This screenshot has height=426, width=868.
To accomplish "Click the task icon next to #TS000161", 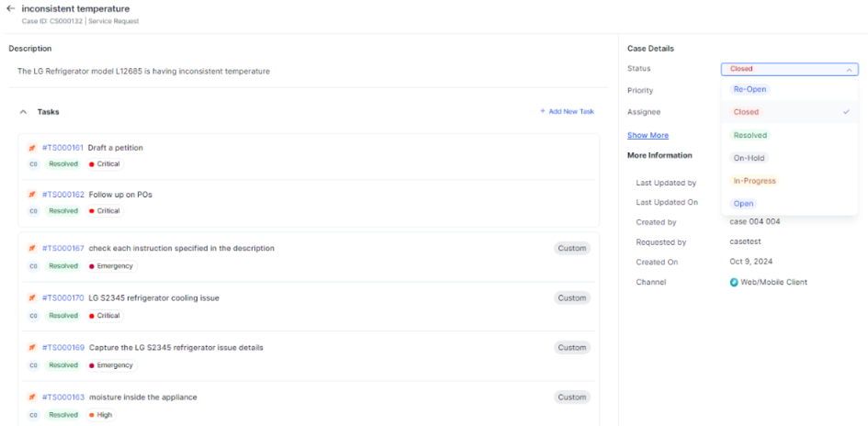I will pos(33,148).
